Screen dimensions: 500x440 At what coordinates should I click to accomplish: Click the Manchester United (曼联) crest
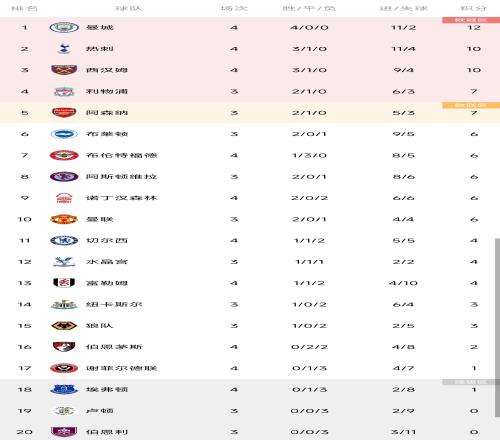tap(64, 219)
